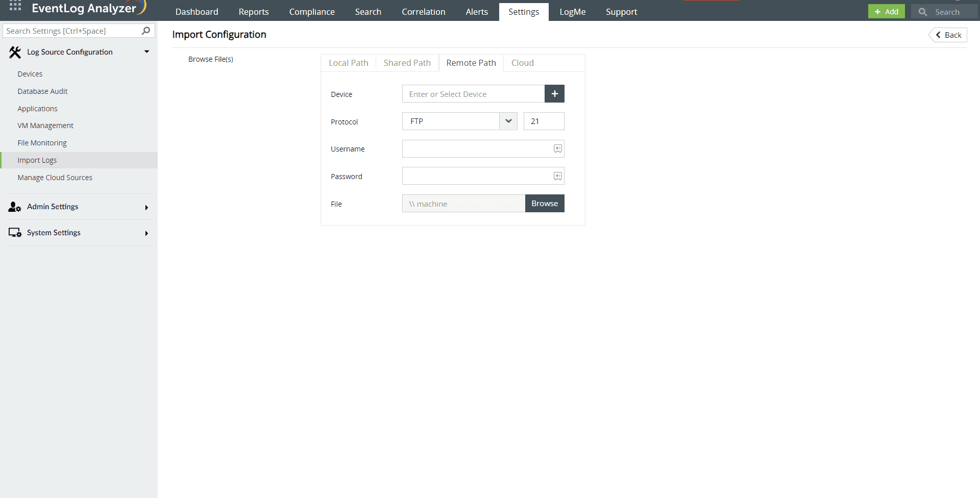Select the Remote Path tab
Screen dimensions: 980x498
click(471, 63)
